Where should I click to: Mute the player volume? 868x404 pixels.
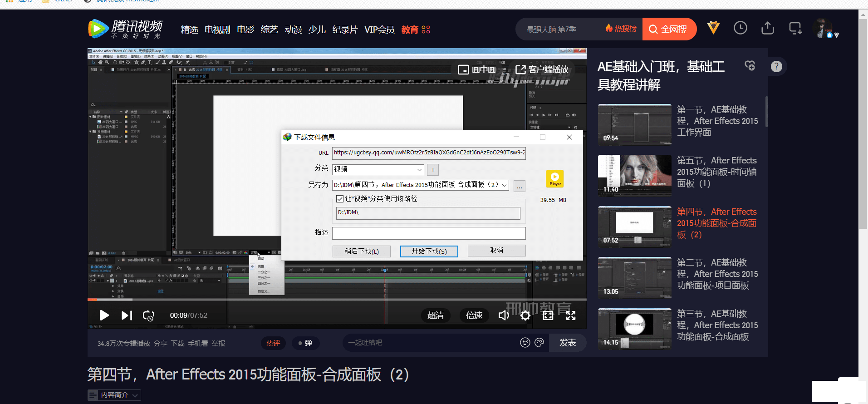tap(504, 315)
